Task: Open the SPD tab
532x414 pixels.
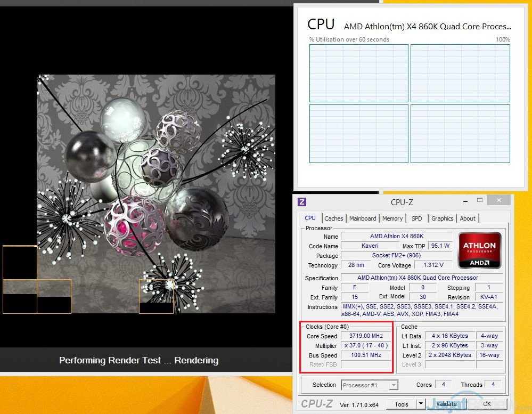Action: pyautogui.click(x=417, y=218)
